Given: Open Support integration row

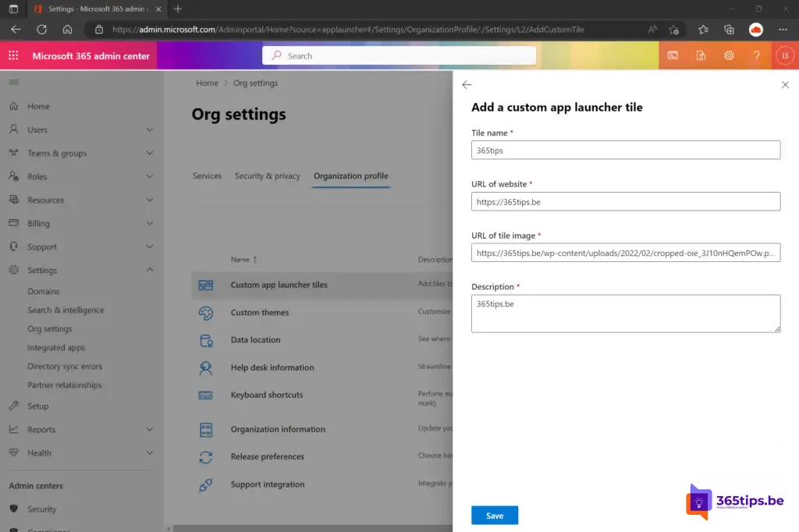Looking at the screenshot, I should click(x=324, y=484).
